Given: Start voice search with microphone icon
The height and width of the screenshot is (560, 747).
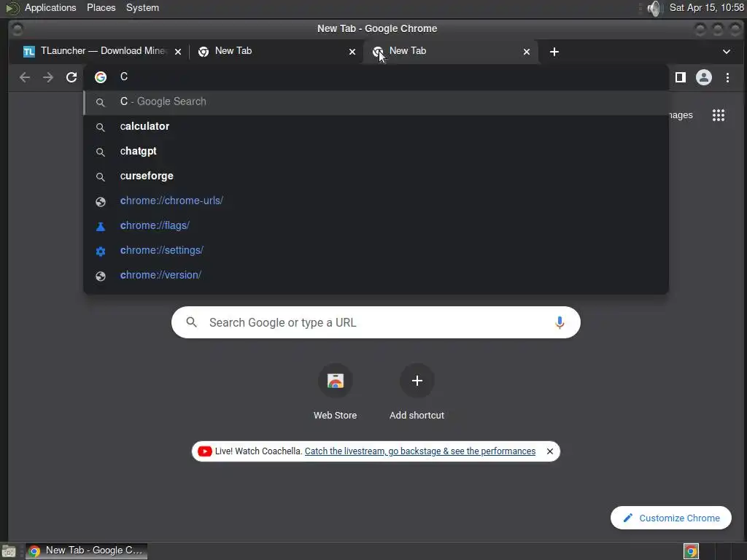Looking at the screenshot, I should click(x=560, y=322).
